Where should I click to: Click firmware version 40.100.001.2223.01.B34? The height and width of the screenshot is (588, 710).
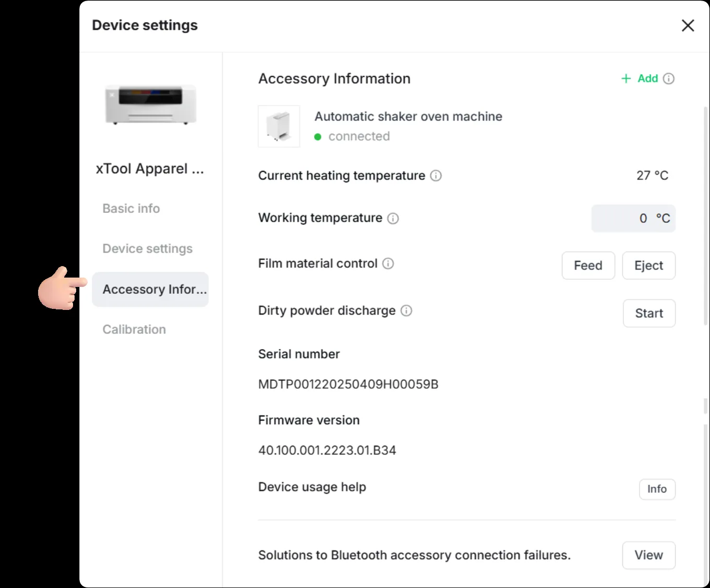coord(328,450)
